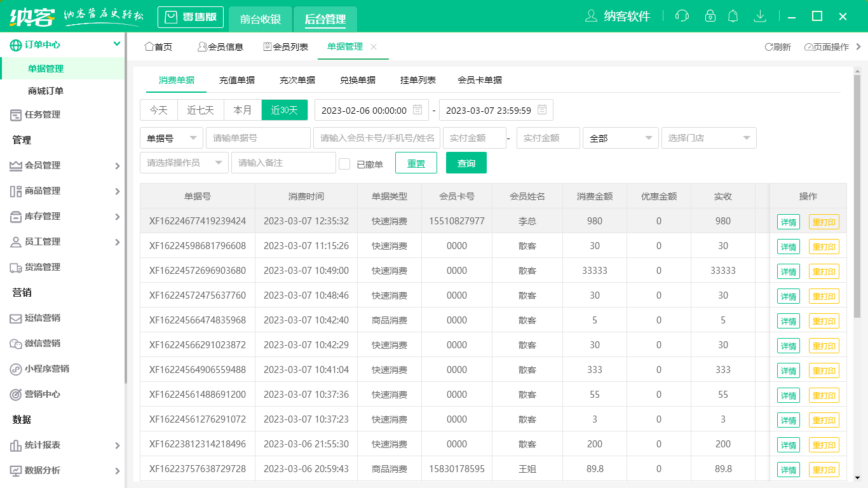Image resolution: width=868 pixels, height=488 pixels.
Task: Open the 选择门店 dropdown
Action: [x=709, y=138]
